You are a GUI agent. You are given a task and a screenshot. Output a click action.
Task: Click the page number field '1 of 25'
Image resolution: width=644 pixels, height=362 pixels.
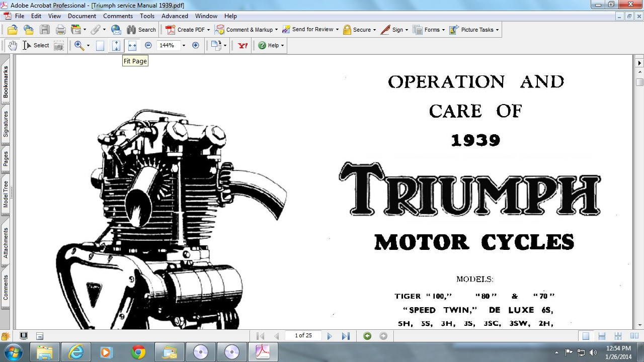pos(303,335)
